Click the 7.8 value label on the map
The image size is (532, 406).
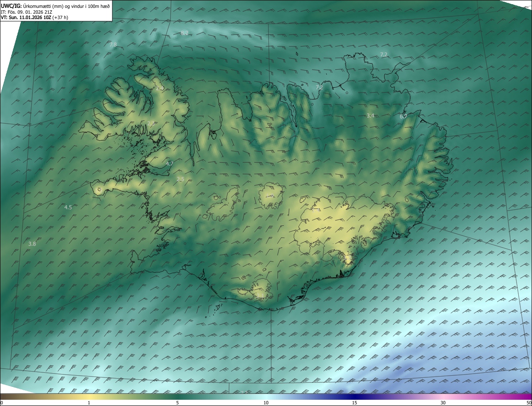[113, 44]
